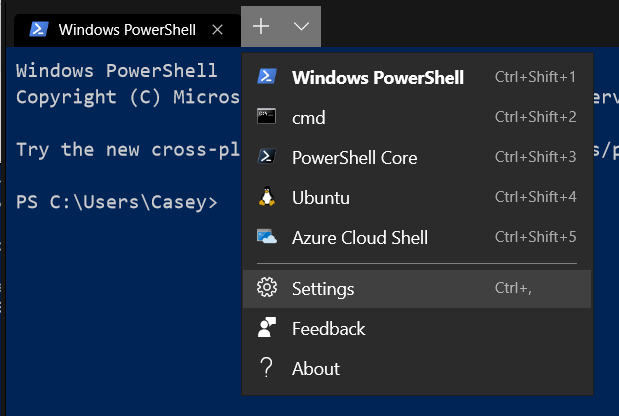Choose the Azure Cloud Shell label

(359, 237)
